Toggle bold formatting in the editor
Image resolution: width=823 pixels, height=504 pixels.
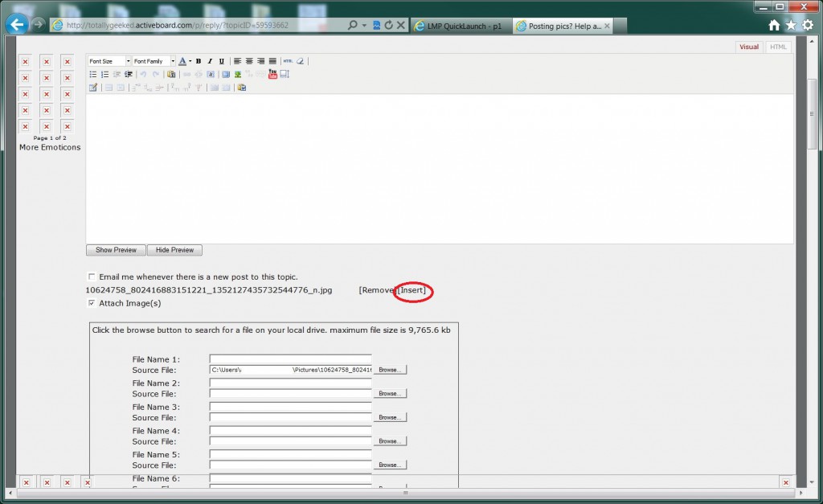[x=199, y=61]
